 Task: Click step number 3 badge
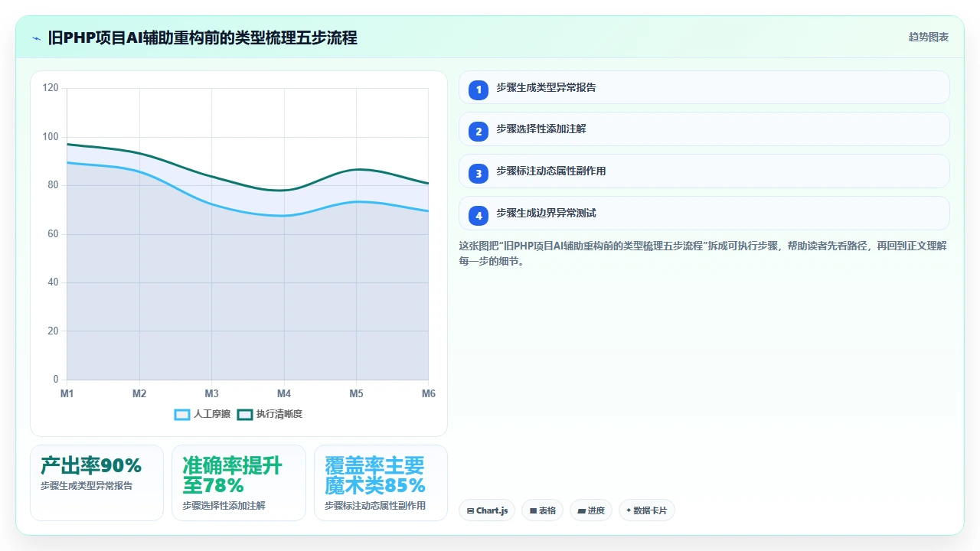coord(479,174)
